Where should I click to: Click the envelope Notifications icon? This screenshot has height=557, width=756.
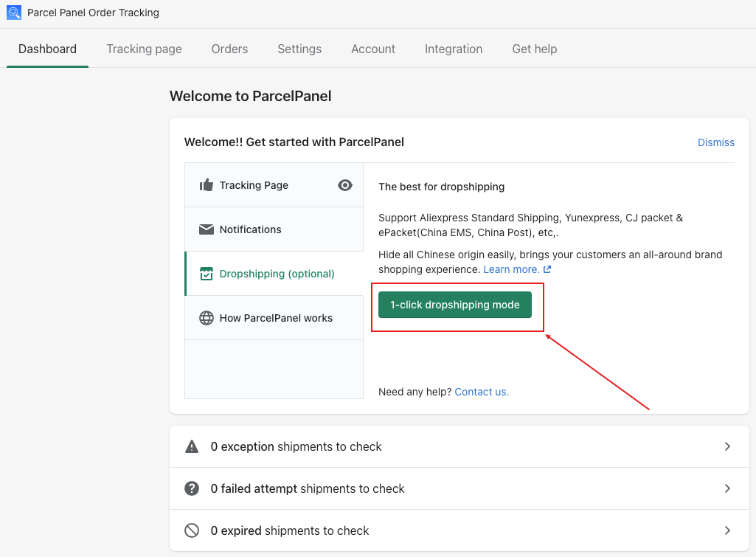(x=207, y=229)
